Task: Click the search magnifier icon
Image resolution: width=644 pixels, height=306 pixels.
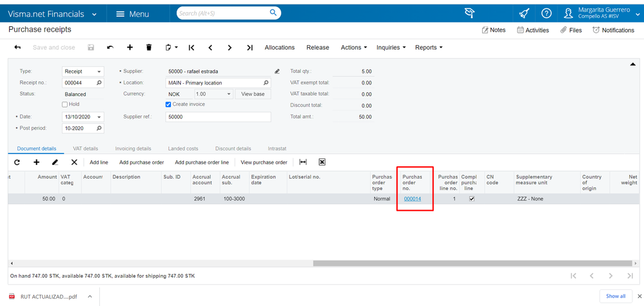Action: tap(273, 13)
